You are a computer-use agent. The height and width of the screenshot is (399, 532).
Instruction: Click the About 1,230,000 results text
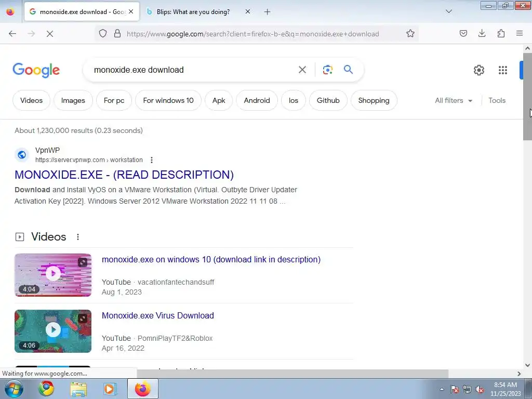pos(79,130)
